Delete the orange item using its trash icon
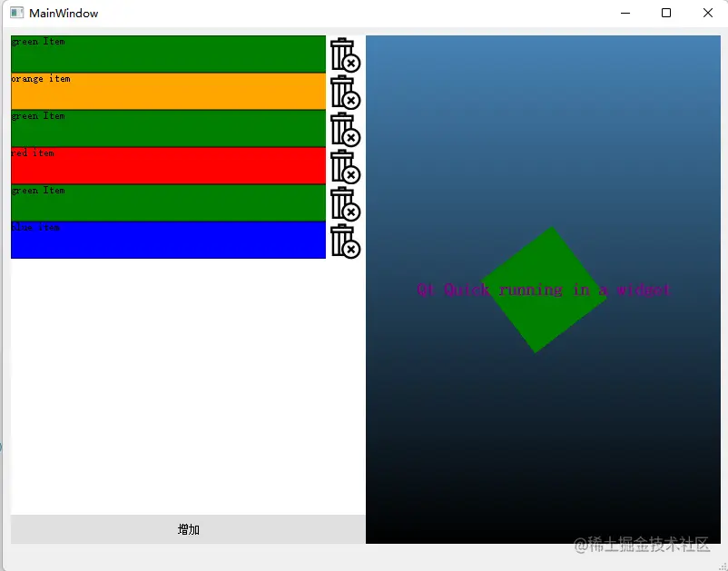 345,92
